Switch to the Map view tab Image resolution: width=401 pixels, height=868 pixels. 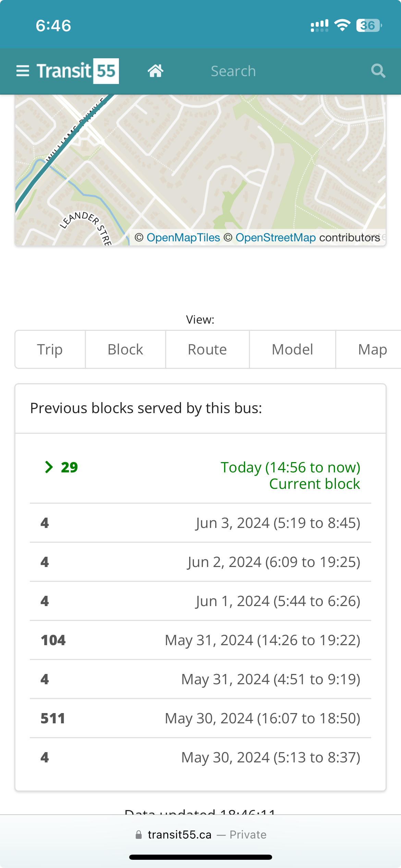click(x=372, y=349)
